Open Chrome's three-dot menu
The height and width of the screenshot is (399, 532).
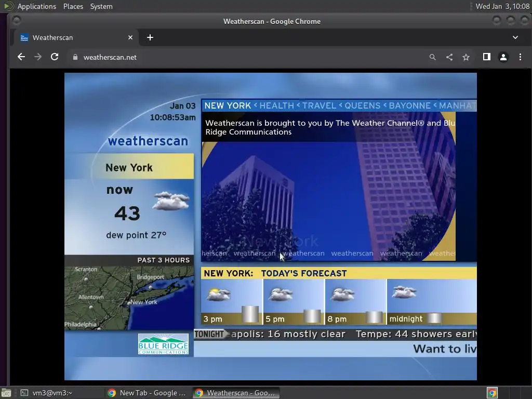520,57
